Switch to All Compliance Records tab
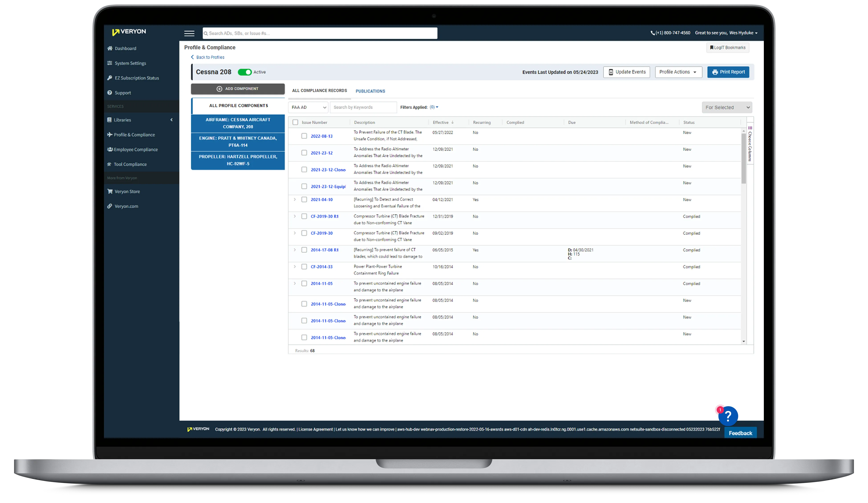The image size is (868, 503). [319, 91]
